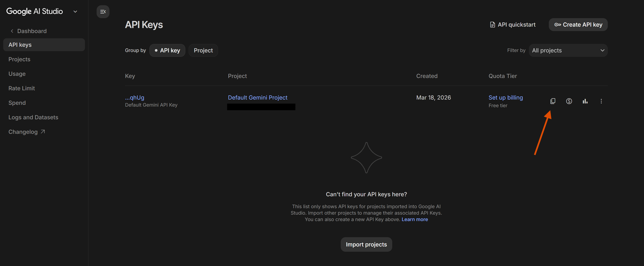Click the key icon in Create API key

557,25
